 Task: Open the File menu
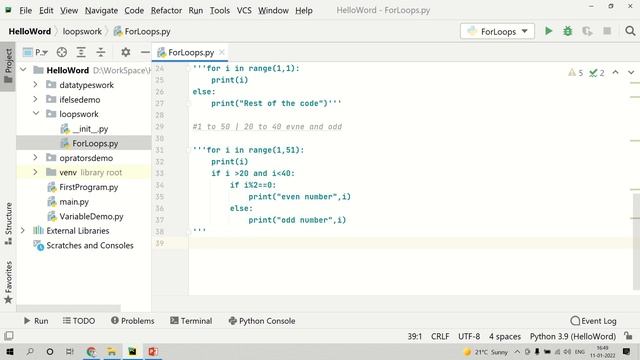click(x=25, y=10)
